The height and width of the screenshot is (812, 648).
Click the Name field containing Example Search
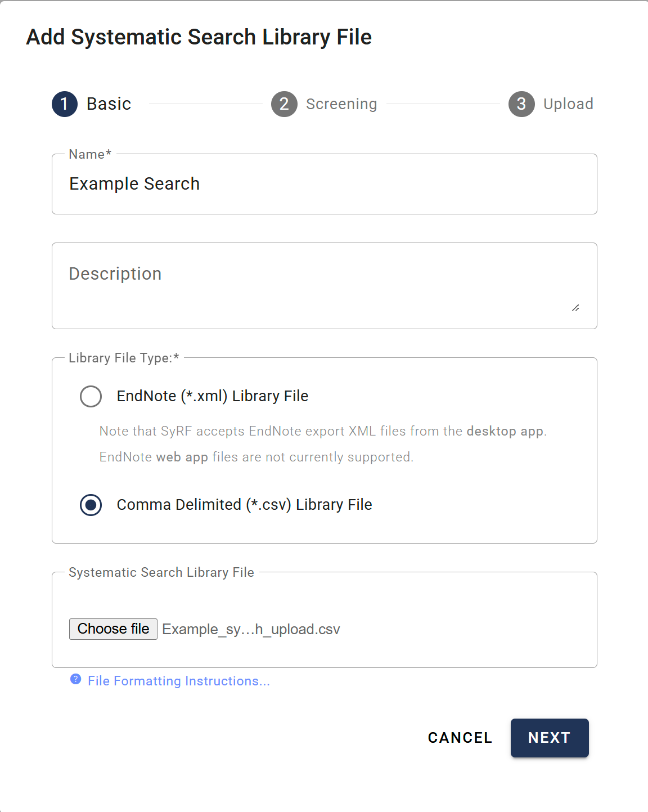pos(325,184)
